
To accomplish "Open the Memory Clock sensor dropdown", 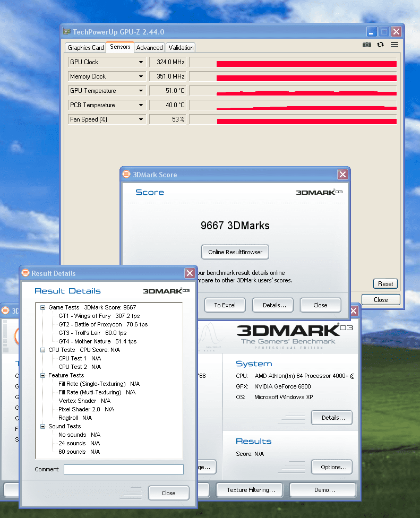I will coord(141,76).
